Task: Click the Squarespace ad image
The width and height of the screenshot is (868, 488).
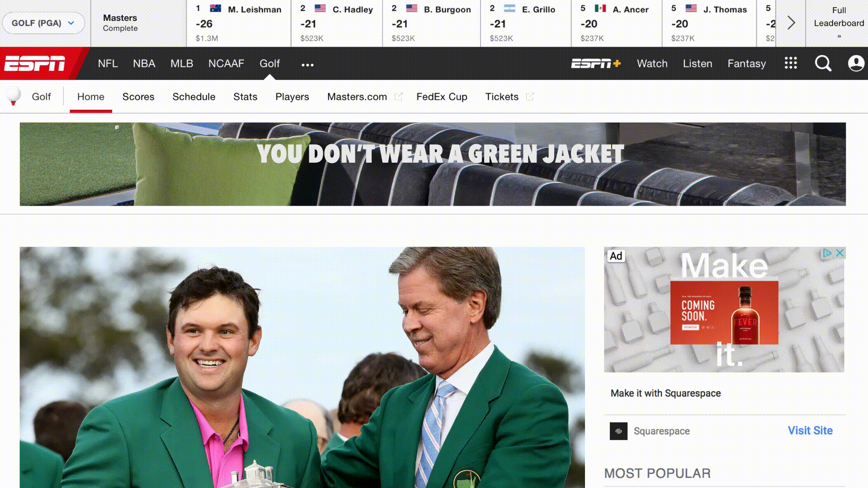Action: (724, 310)
